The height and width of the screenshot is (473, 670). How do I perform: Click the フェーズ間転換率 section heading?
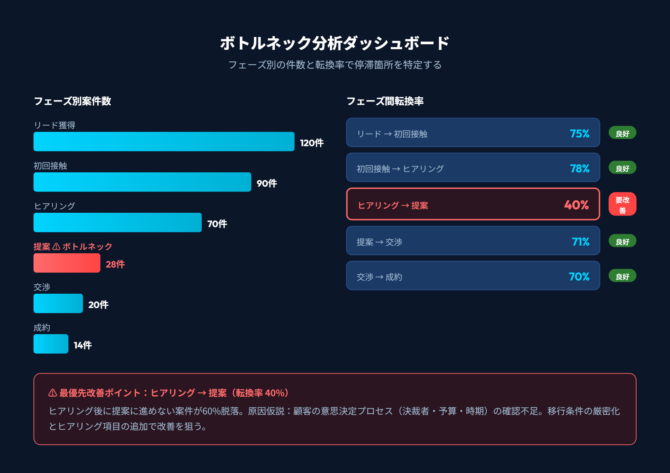[x=384, y=102]
